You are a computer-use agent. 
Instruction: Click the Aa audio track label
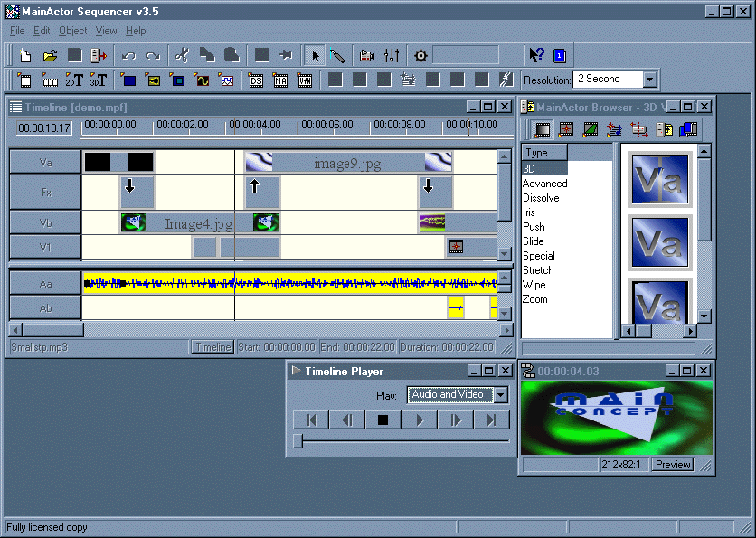tap(45, 283)
